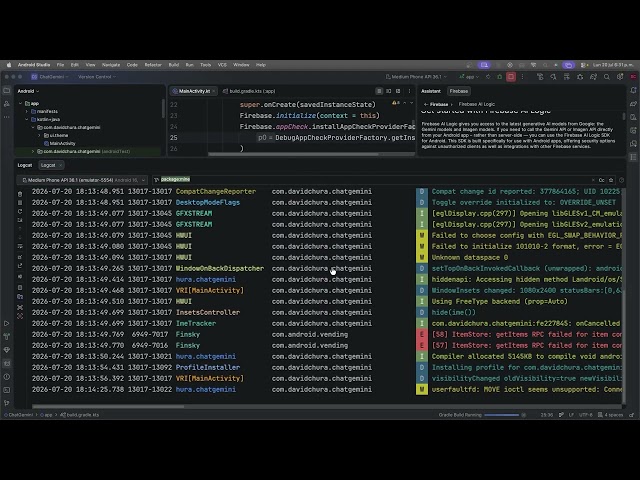Click the macOS clock in menu bar
The width and height of the screenshot is (640, 480).
(613, 65)
